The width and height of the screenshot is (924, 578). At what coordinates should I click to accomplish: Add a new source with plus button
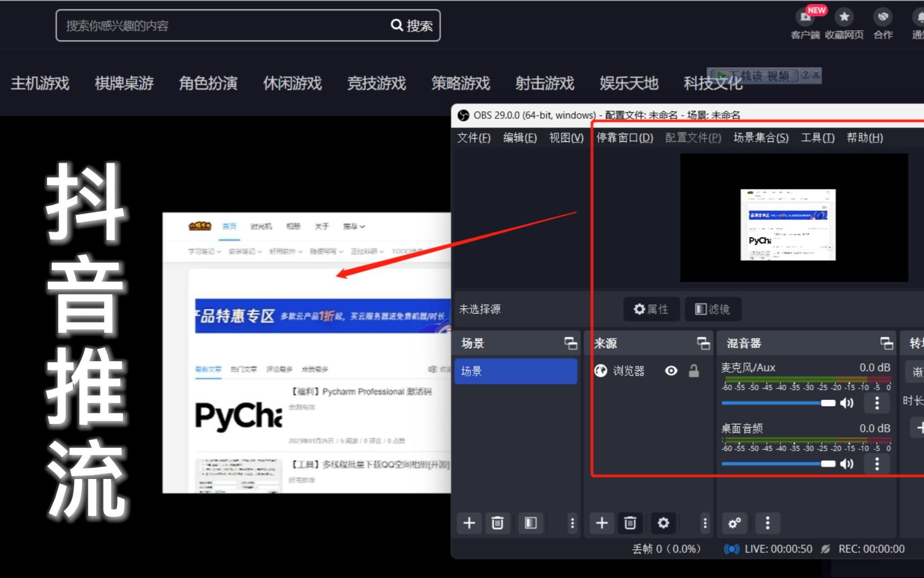coord(602,523)
